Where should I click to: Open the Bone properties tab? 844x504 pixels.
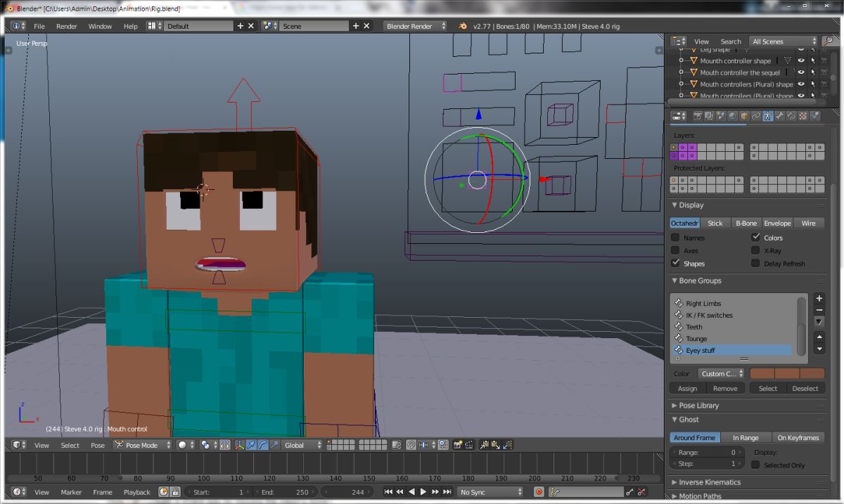pos(779,116)
